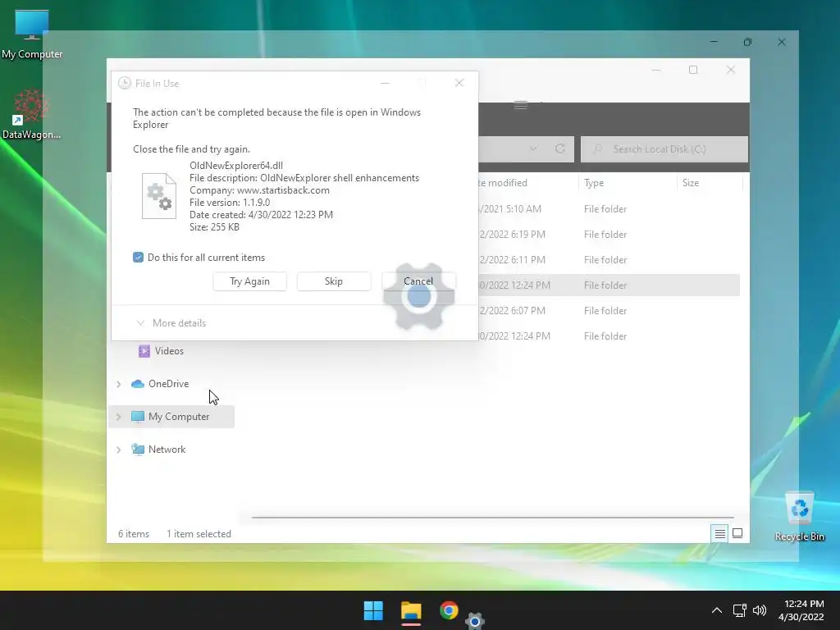This screenshot has height=630, width=840.
Task: Restore the outermost background window
Action: (x=747, y=42)
